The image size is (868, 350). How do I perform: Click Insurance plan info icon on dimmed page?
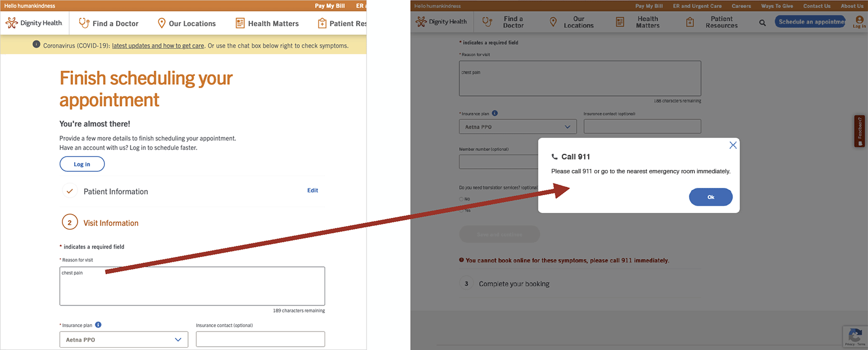pyautogui.click(x=495, y=113)
